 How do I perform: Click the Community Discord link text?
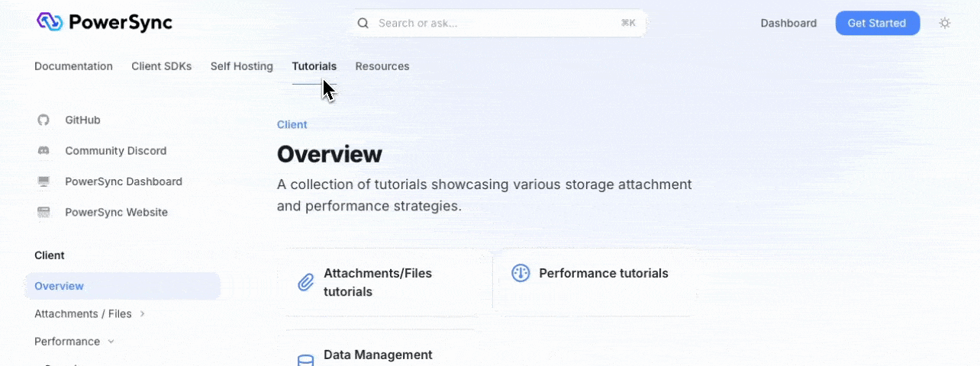[115, 151]
